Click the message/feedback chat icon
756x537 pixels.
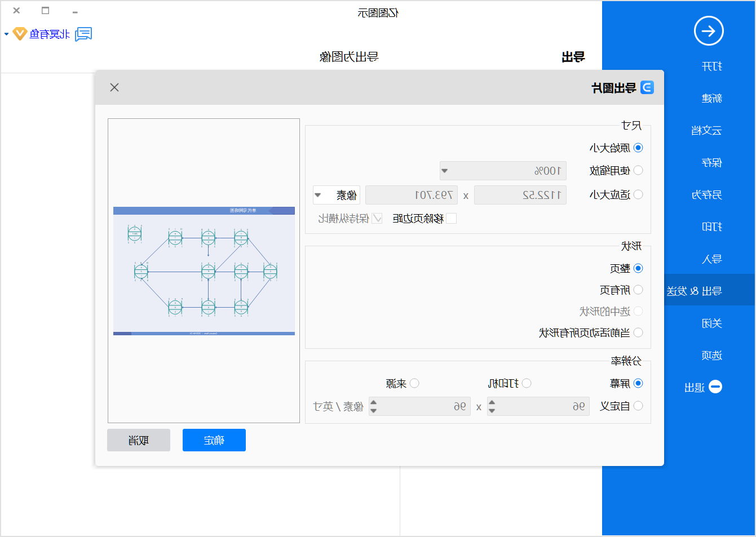point(83,34)
